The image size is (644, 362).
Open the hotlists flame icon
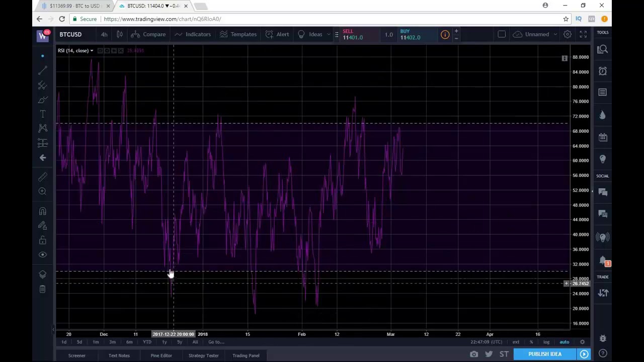(603, 115)
